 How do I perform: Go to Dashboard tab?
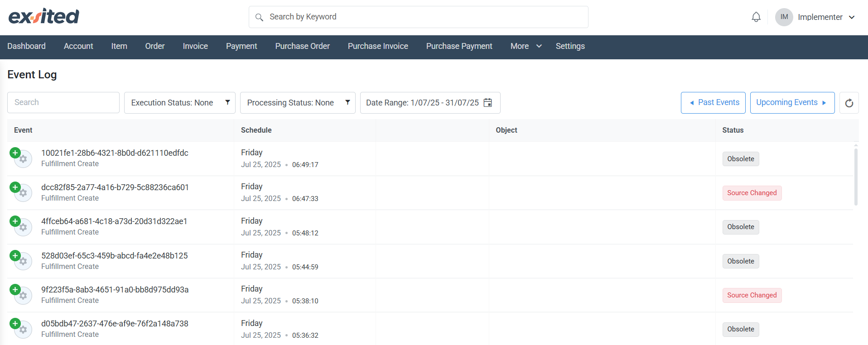click(26, 46)
